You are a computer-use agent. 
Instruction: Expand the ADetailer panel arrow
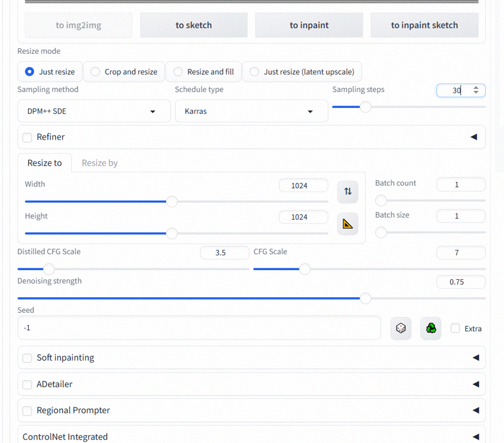pos(476,384)
